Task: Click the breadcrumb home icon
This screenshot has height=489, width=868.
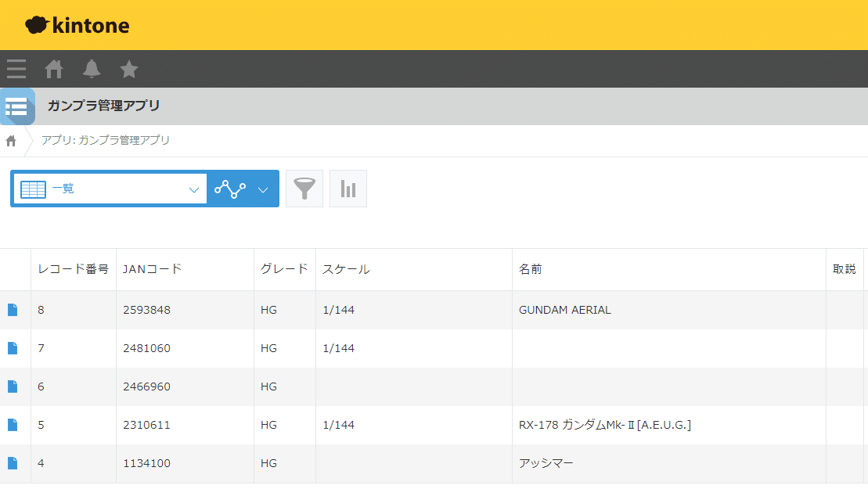Action: (x=11, y=140)
